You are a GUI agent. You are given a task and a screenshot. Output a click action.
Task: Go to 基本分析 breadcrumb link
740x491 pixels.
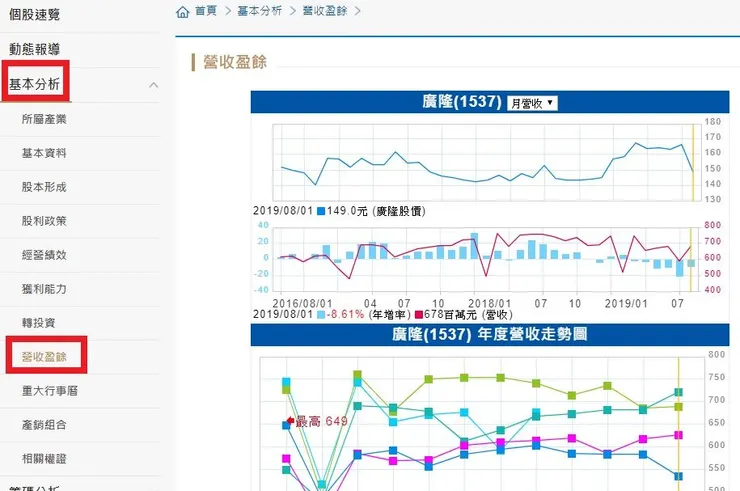coord(260,11)
